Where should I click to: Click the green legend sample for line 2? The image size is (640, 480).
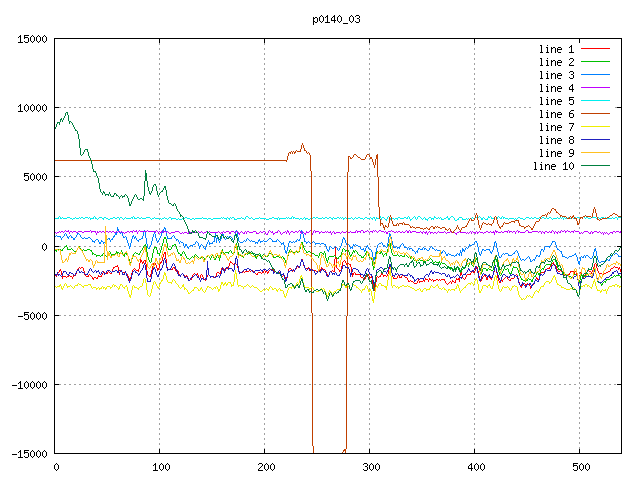[595, 62]
